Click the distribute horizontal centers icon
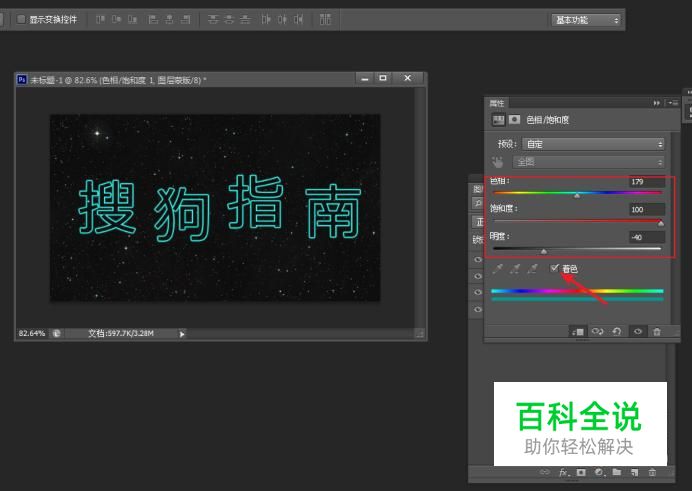 coord(282,19)
